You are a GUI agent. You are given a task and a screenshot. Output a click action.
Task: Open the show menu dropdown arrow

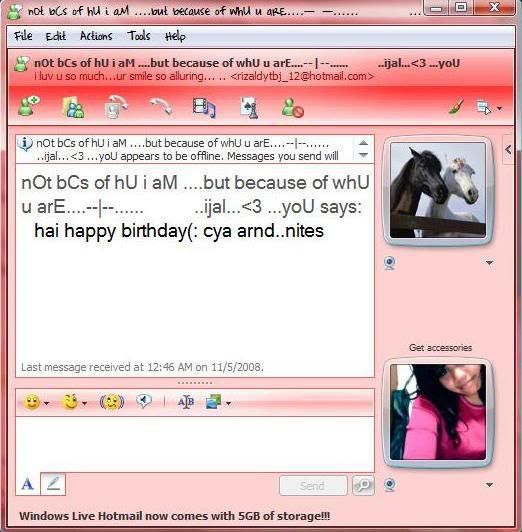click(499, 108)
